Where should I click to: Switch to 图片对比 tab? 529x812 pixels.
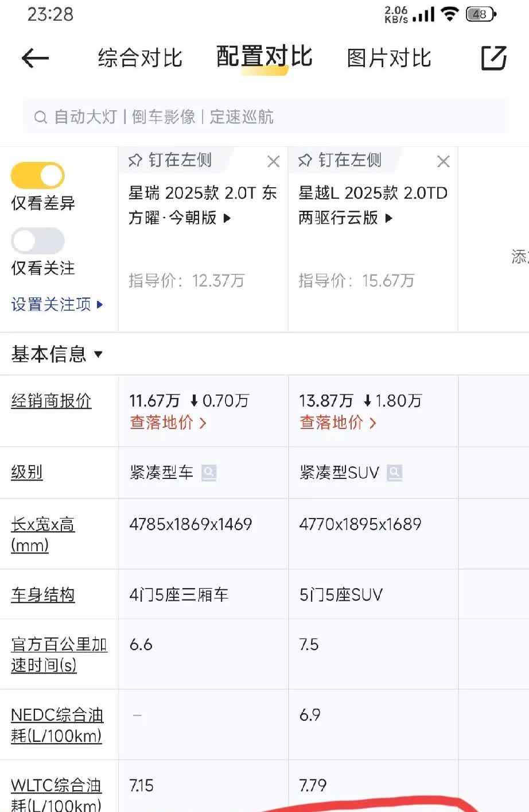pos(389,58)
